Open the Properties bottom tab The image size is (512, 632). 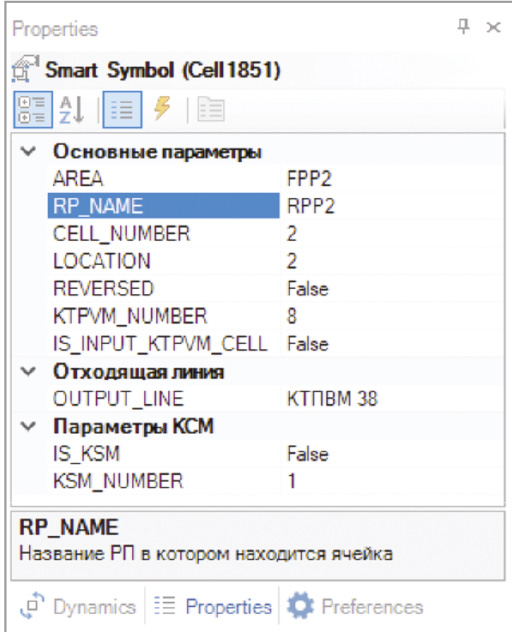click(213, 607)
